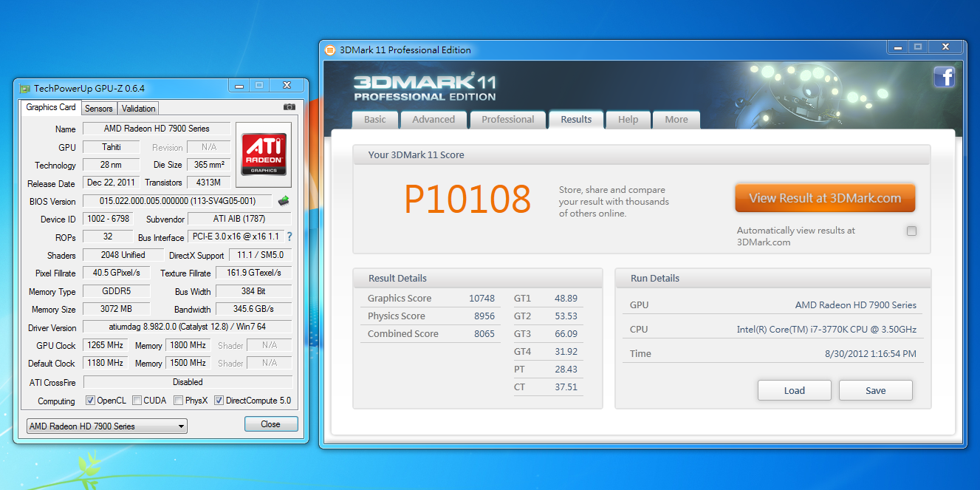This screenshot has width=980, height=490.
Task: Open the Validation tab in GPU-Z
Action: (139, 108)
